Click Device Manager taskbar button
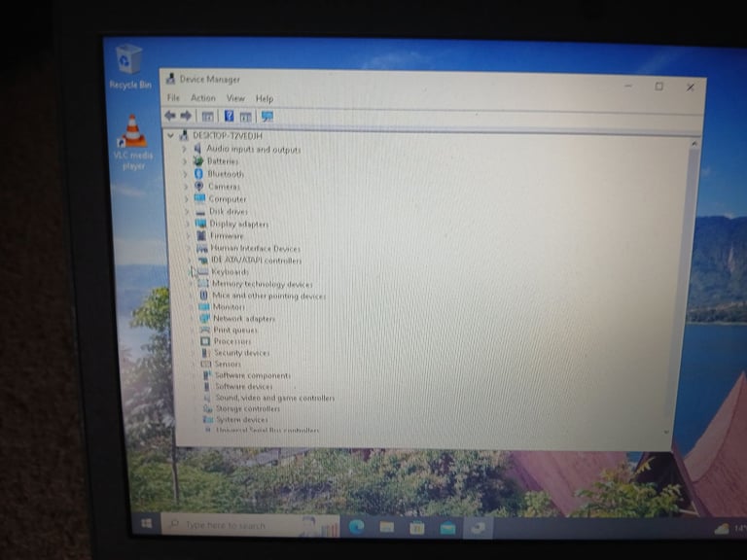Image resolution: width=747 pixels, height=560 pixels. point(478,528)
